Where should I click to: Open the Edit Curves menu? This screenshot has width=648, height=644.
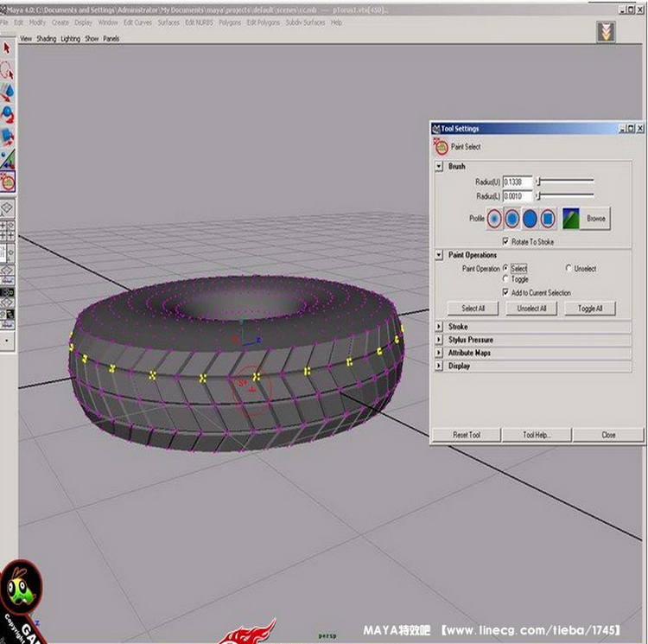coord(137,22)
